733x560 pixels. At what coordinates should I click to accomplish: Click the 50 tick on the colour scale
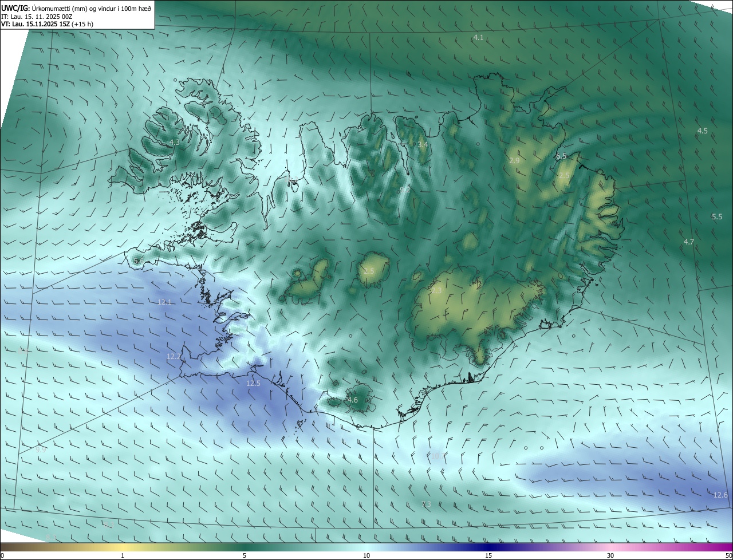pyautogui.click(x=728, y=555)
